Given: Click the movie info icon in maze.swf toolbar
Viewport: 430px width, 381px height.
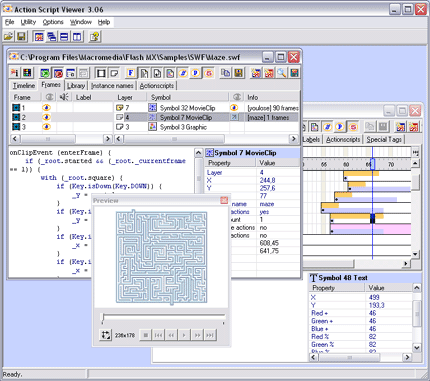Looking at the screenshot, I should point(15,73).
